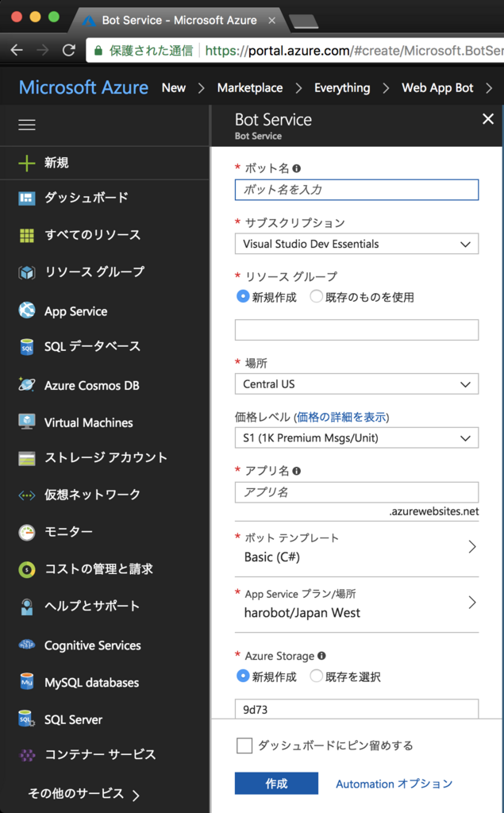Image resolution: width=504 pixels, height=813 pixels.
Task: Click the green macOS zoom button
Action: tap(53, 17)
